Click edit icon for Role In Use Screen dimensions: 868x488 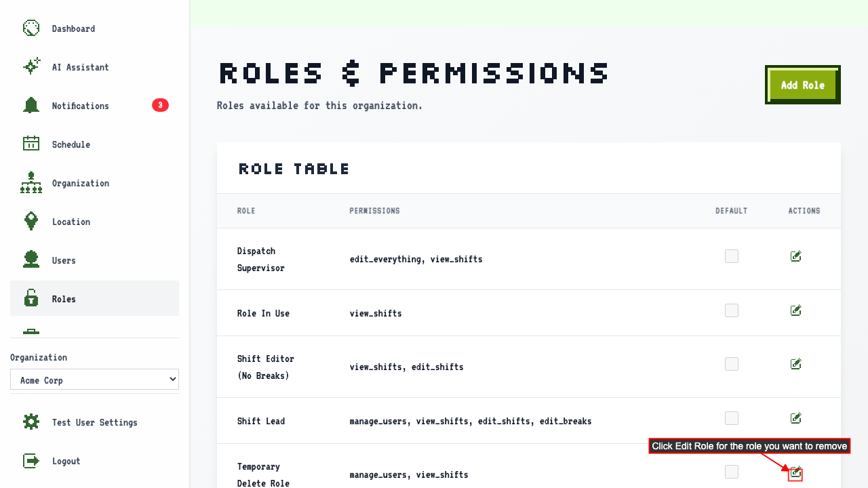(x=796, y=310)
